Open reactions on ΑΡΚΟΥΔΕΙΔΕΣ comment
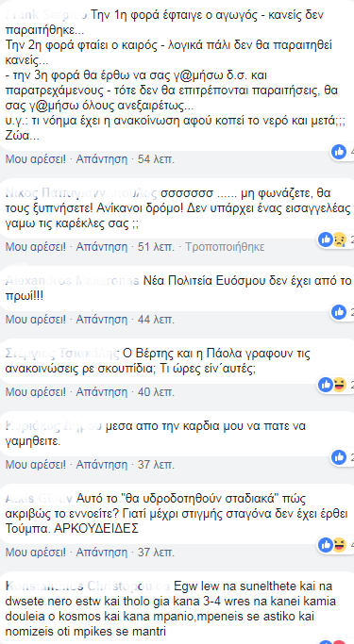The height and width of the screenshot is (644, 354). (335, 545)
